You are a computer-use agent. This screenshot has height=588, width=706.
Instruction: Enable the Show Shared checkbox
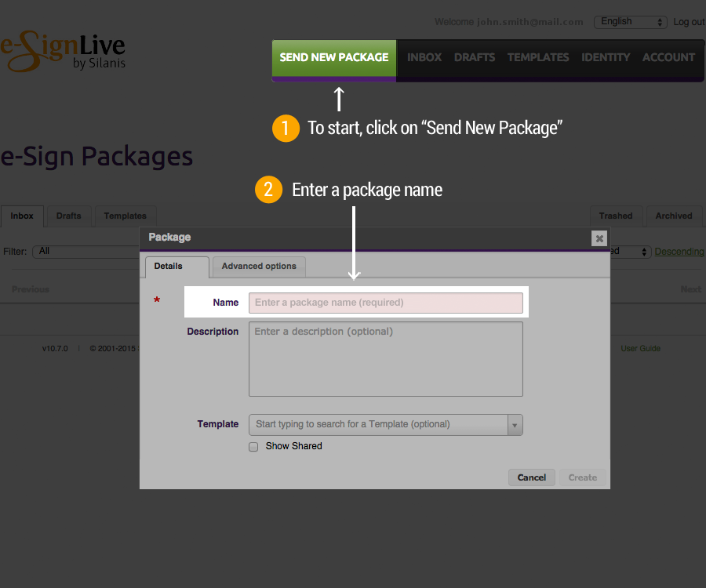tap(253, 447)
